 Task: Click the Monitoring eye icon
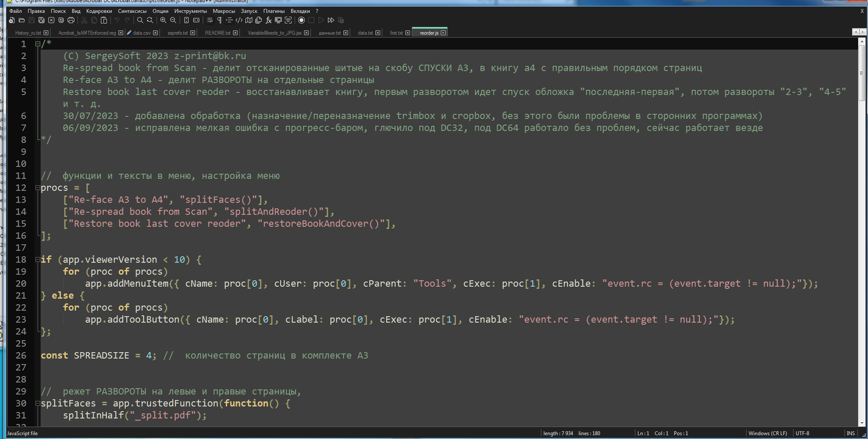(x=288, y=20)
